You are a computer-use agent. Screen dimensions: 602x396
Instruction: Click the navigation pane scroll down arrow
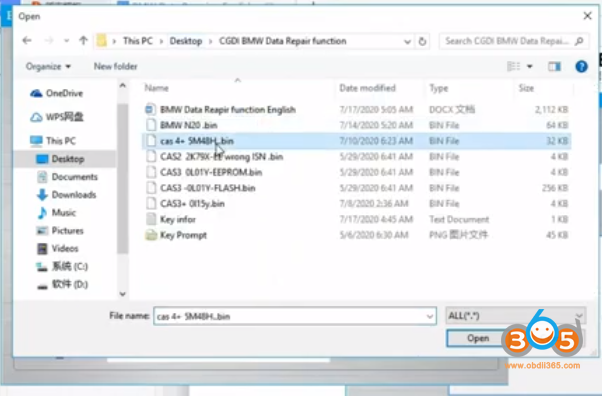pyautogui.click(x=122, y=294)
